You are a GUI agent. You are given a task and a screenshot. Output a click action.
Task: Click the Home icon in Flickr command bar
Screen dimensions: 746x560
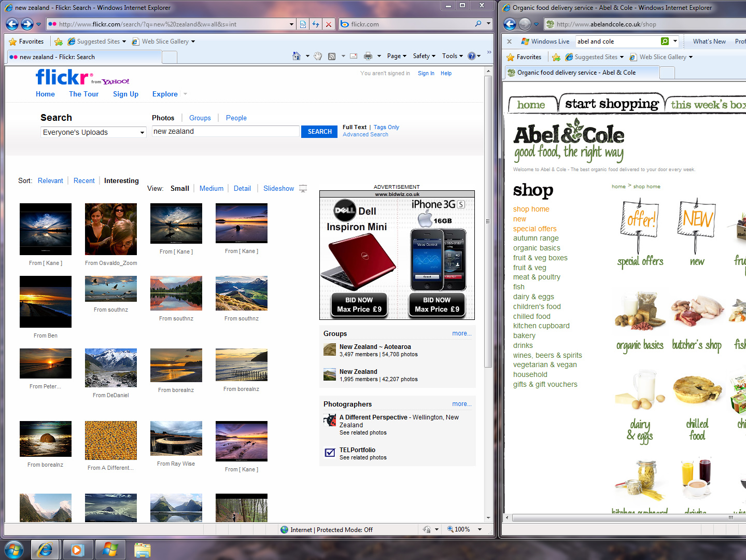297,56
